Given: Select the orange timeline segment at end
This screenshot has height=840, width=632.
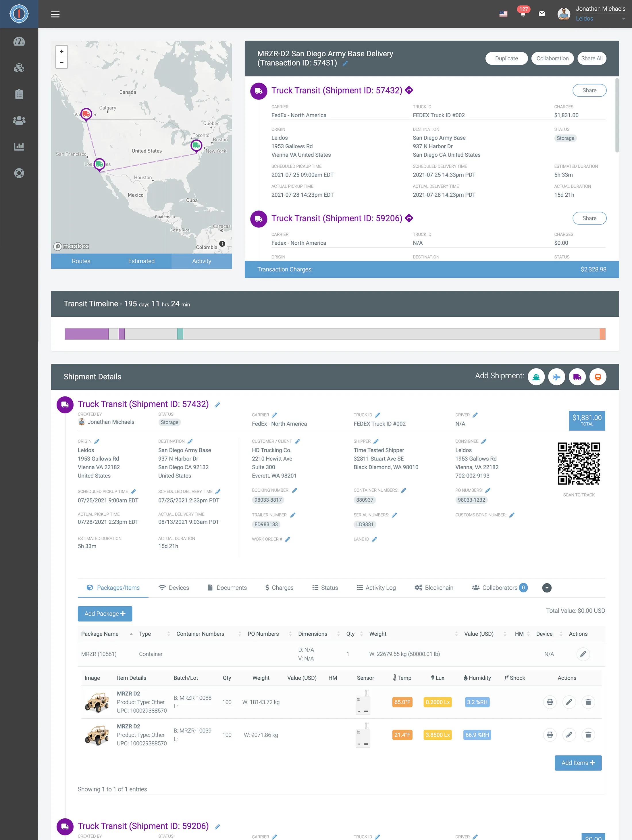Looking at the screenshot, I should pos(602,334).
